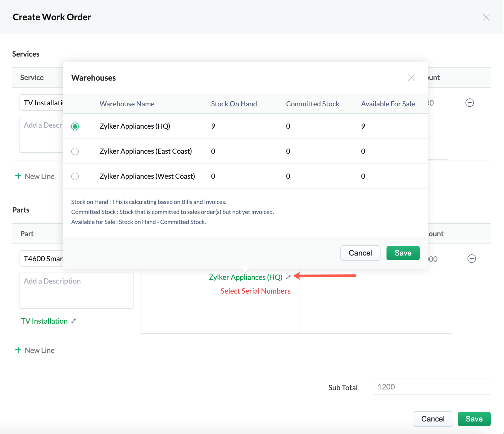Save the warehouse selection
Screen dimensions: 504x434
[403, 253]
